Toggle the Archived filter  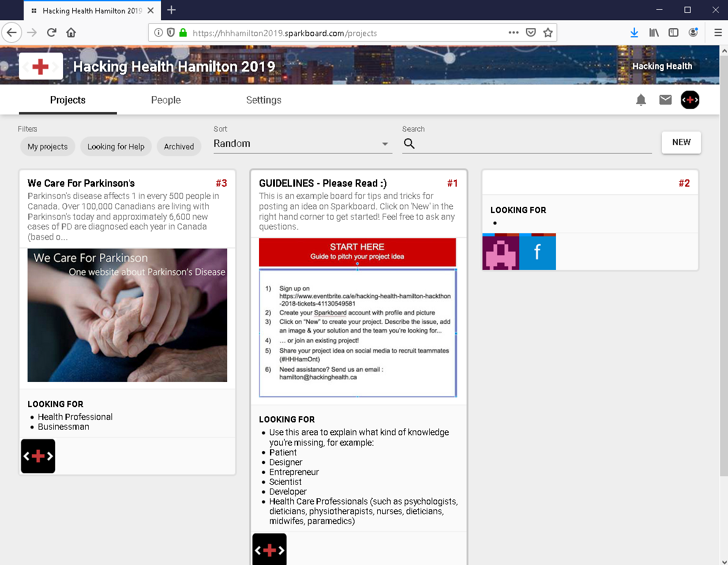[x=179, y=147]
